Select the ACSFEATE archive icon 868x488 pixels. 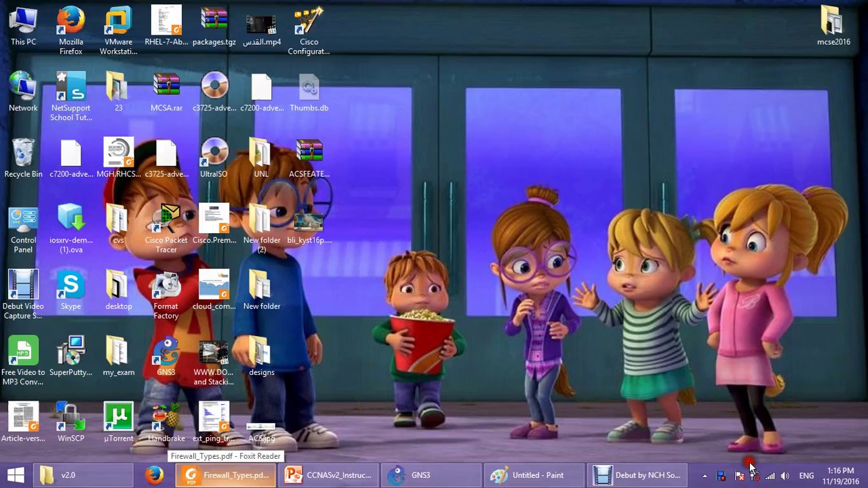pos(309,159)
